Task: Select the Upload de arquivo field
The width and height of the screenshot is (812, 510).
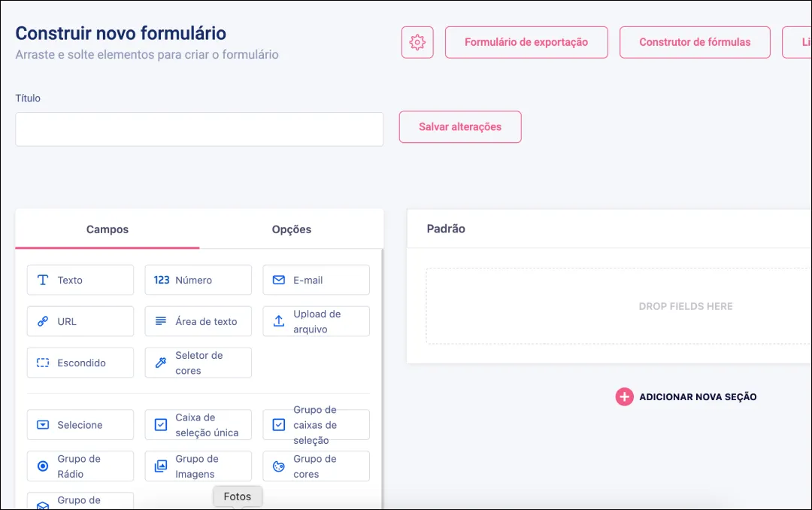Action: coord(316,321)
